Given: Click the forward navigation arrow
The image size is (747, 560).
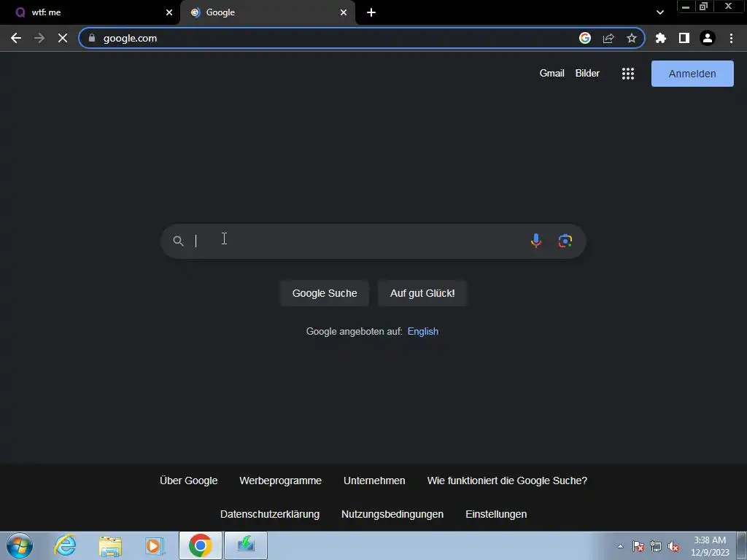Looking at the screenshot, I should [39, 38].
